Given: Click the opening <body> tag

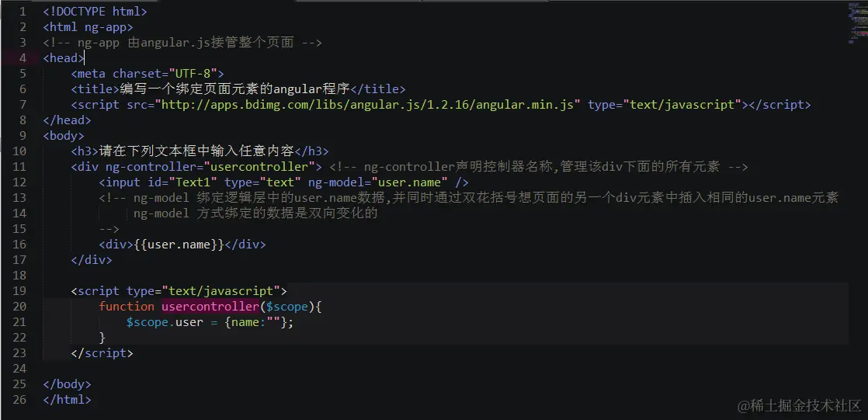Looking at the screenshot, I should coord(64,136).
